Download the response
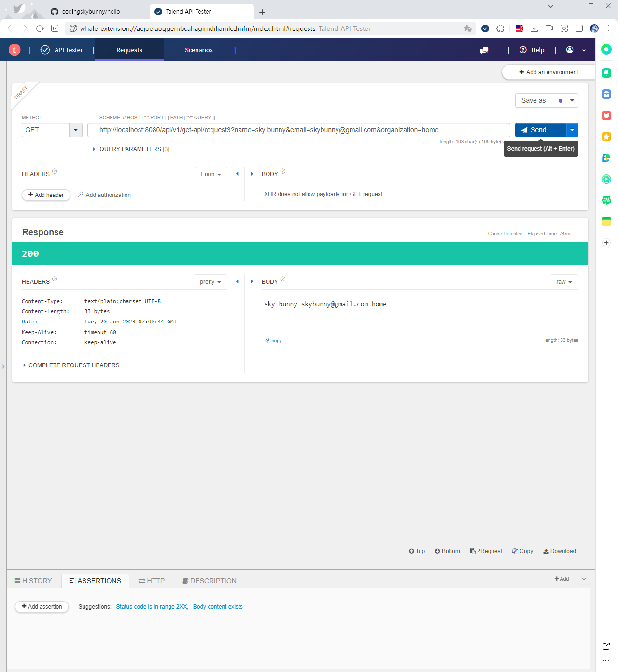Screen dimensions: 618x672 560,551
